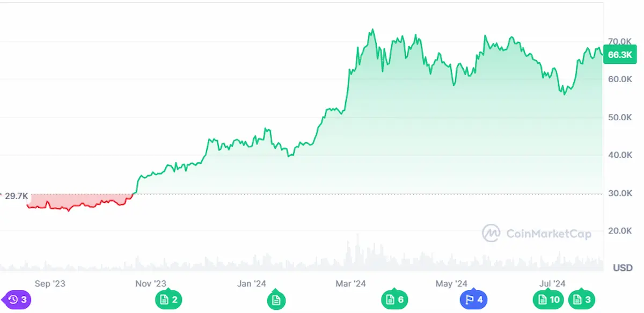Select the Jul '24 date label
Image resolution: width=644 pixels, height=313 pixels.
coord(552,283)
